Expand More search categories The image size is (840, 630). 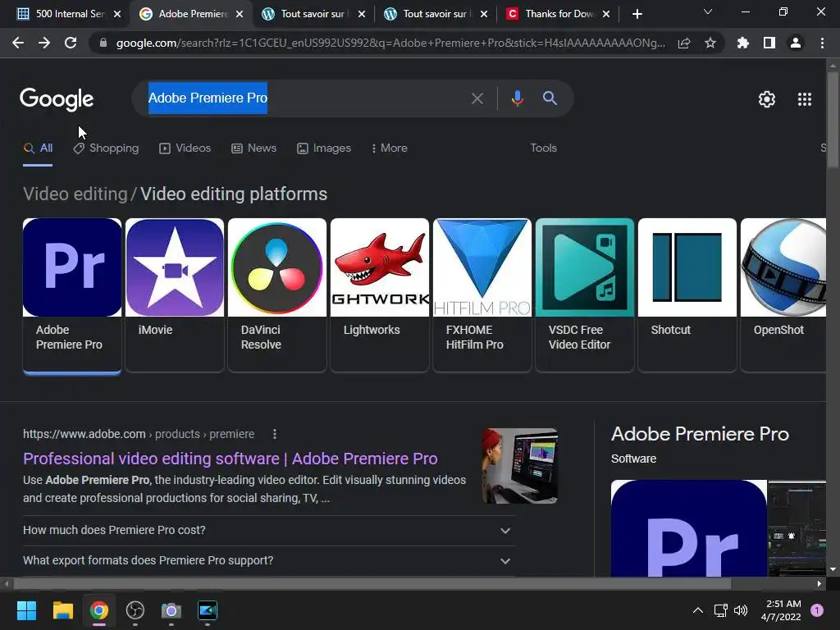[x=390, y=148]
